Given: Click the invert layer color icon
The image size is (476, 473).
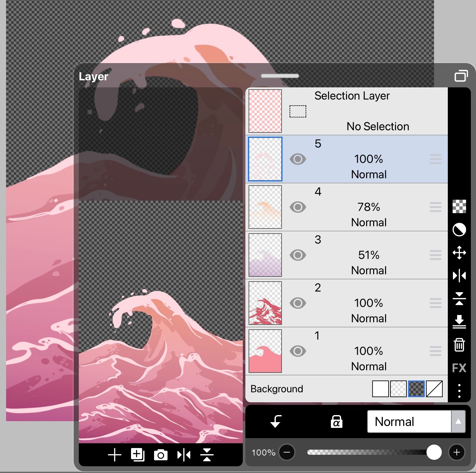Looking at the screenshot, I should pos(459,229).
